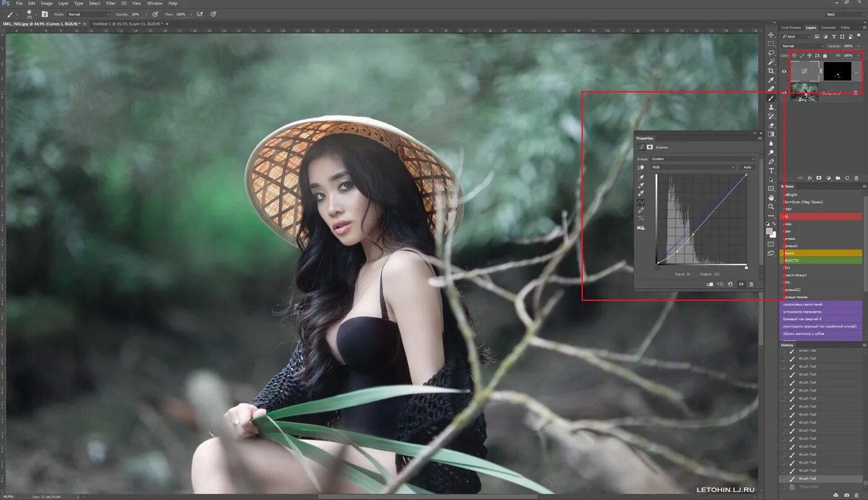Image resolution: width=868 pixels, height=500 pixels.
Task: Select the Dodge tool
Action: (x=771, y=152)
